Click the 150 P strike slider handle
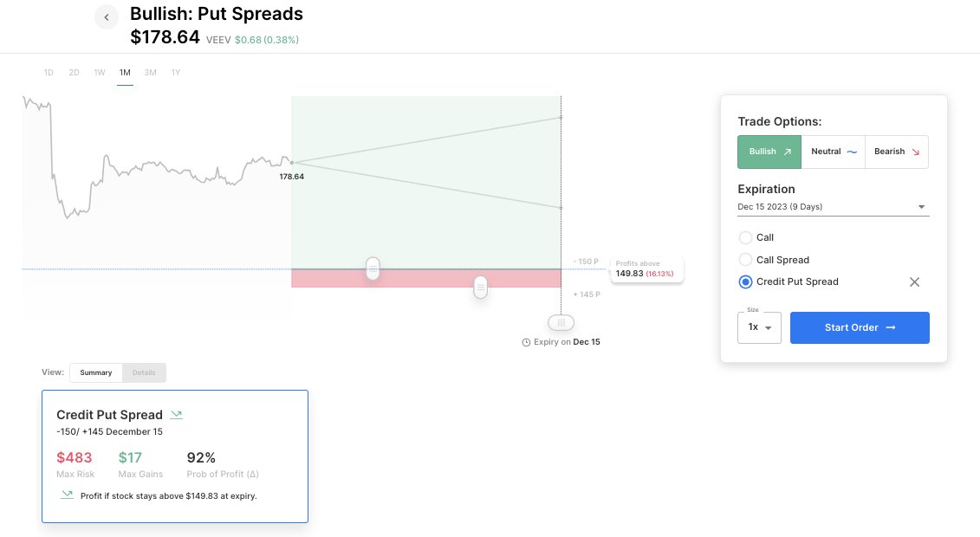Image resolution: width=980 pixels, height=537 pixels. [x=373, y=268]
